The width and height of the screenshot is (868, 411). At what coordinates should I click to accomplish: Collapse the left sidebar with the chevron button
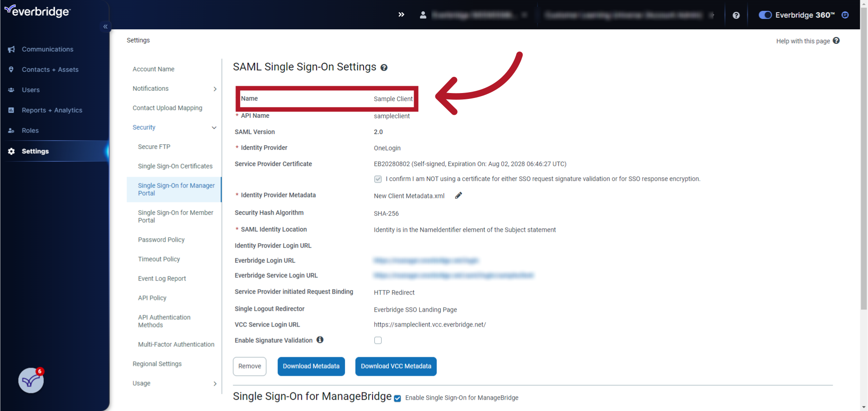105,26
